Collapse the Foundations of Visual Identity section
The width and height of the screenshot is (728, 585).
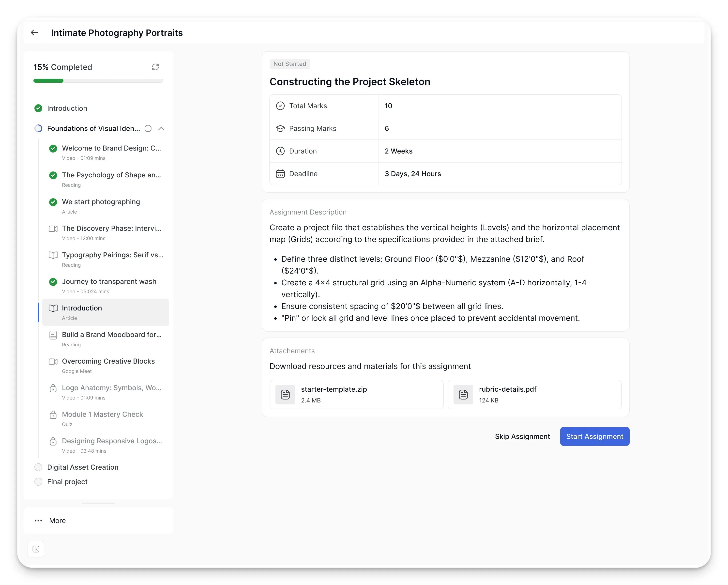pyautogui.click(x=161, y=128)
